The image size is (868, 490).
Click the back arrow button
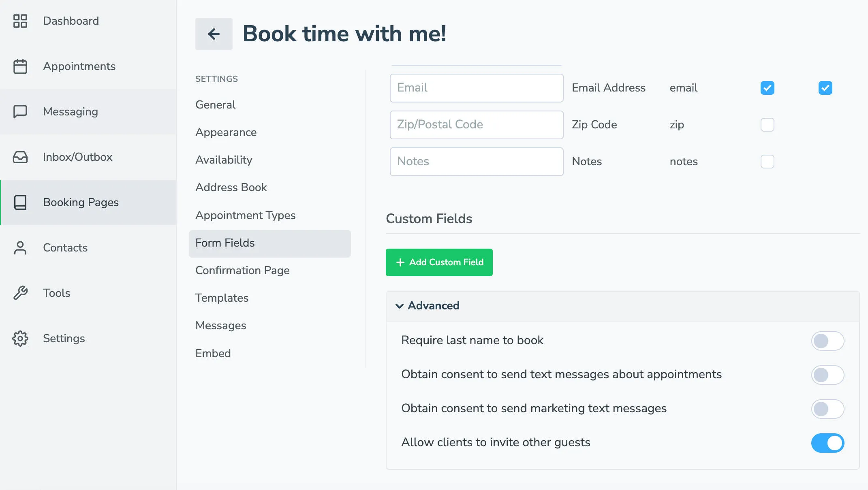tap(214, 34)
